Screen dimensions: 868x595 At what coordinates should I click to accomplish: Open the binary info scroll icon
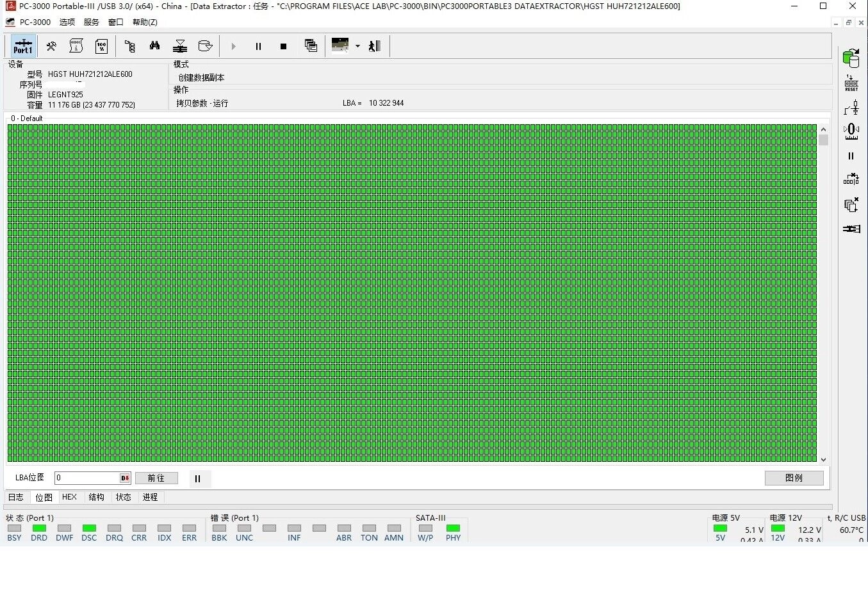76,46
